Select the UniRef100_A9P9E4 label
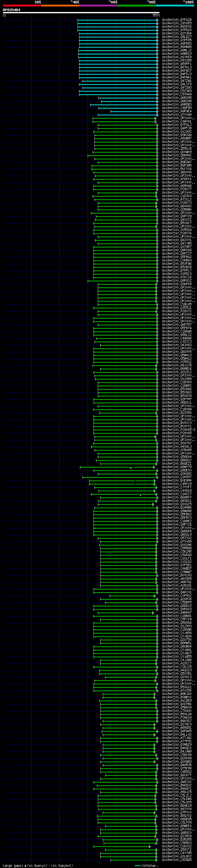197x868 pixels. pyautogui.click(x=176, y=111)
